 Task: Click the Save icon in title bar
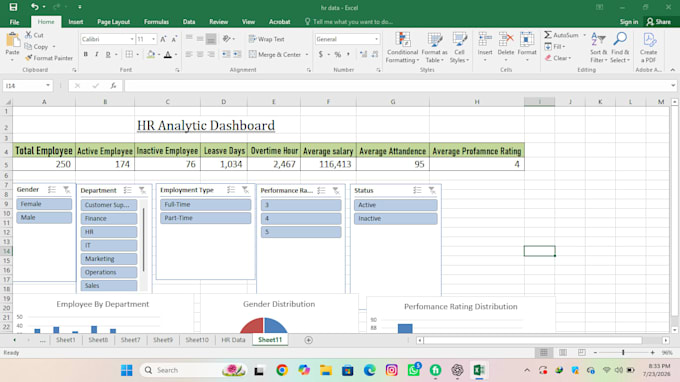pos(13,7)
